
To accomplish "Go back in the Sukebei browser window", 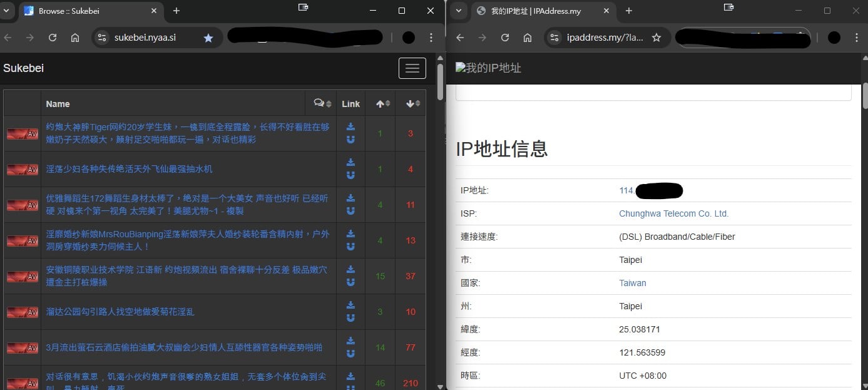I will (8, 38).
